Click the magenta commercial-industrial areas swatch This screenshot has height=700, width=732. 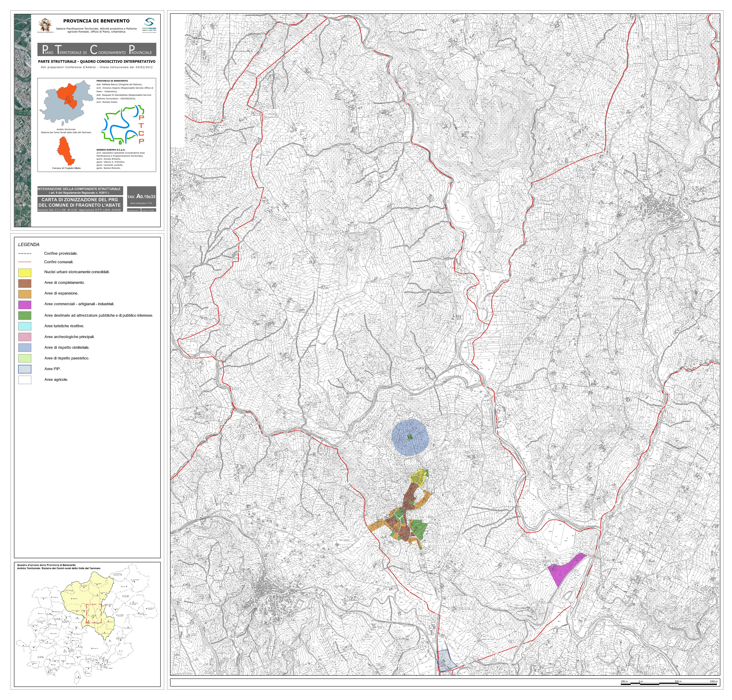click(25, 305)
